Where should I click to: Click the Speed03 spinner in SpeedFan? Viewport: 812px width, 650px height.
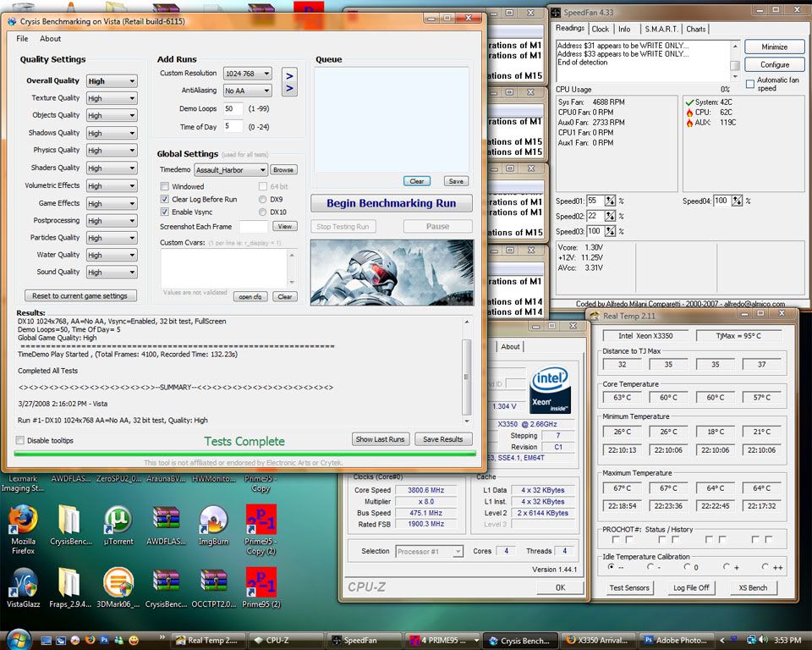pyautogui.click(x=610, y=231)
